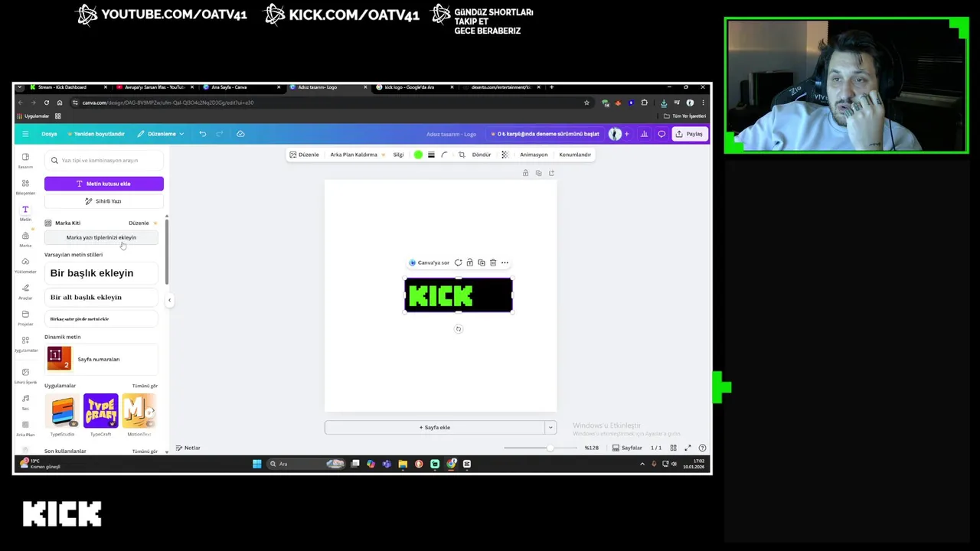Click the duplicate icon in floating toolbar
The image size is (980, 551).
click(x=481, y=262)
